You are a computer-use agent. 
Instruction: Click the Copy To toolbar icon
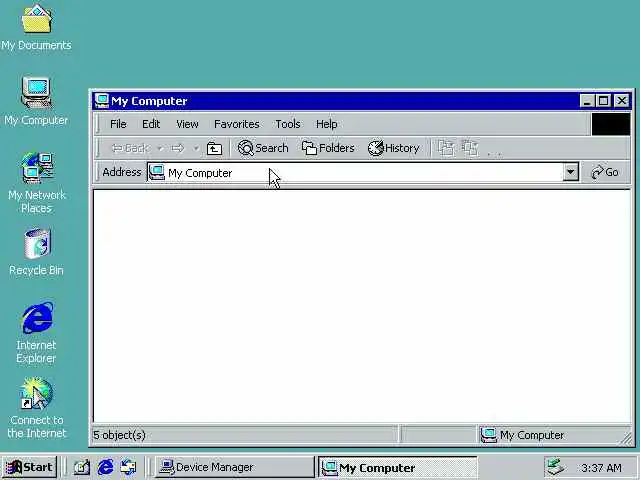tap(470, 148)
